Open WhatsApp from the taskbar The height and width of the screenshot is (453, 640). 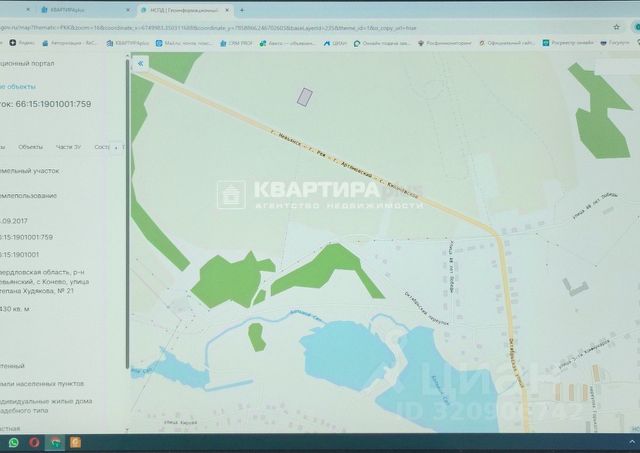(x=13, y=442)
